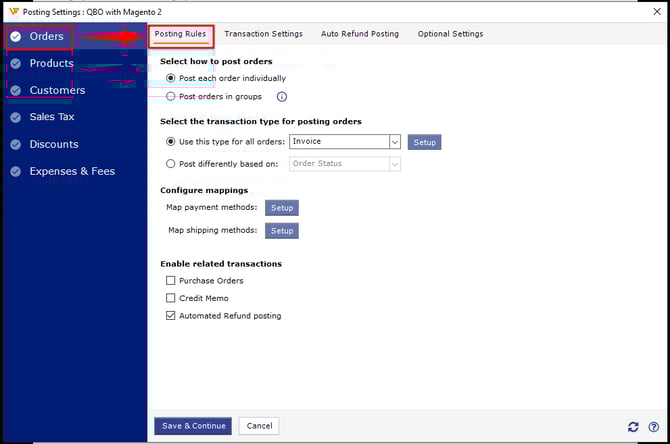The height and width of the screenshot is (444, 670).
Task: Open the Order Status dropdown
Action: [x=395, y=164]
